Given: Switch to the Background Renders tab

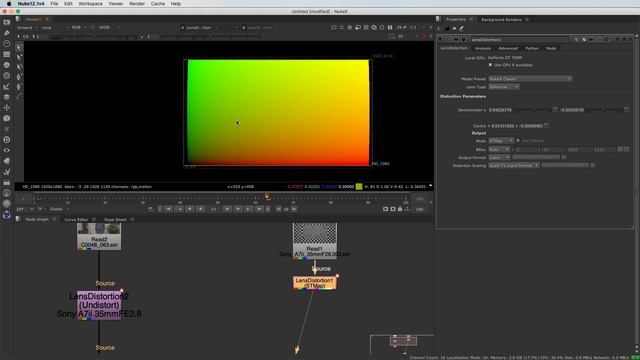Looking at the screenshot, I should 501,20.
